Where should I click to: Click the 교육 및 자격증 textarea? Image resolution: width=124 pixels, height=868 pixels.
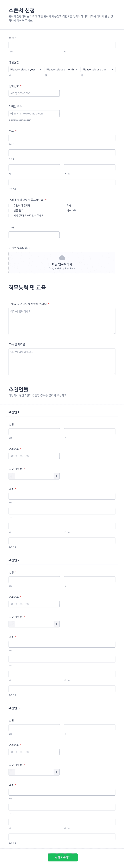pyautogui.click(x=62, y=362)
